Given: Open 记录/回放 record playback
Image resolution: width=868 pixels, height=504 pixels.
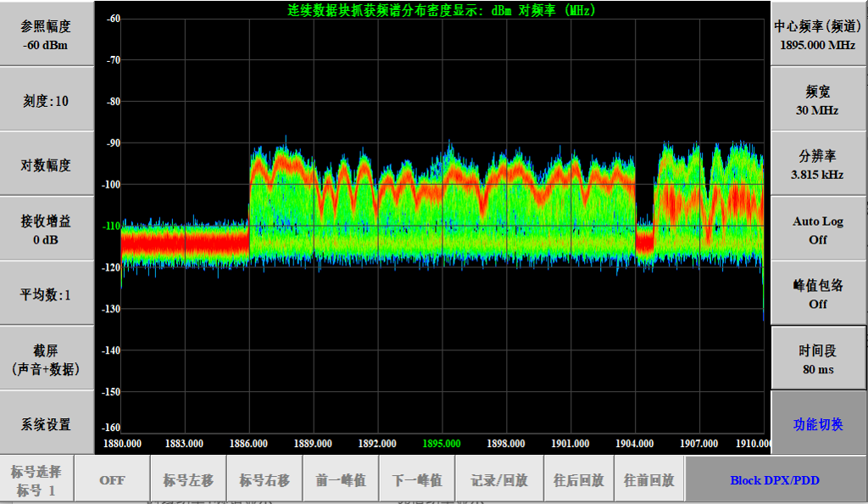Looking at the screenshot, I should point(499,479).
